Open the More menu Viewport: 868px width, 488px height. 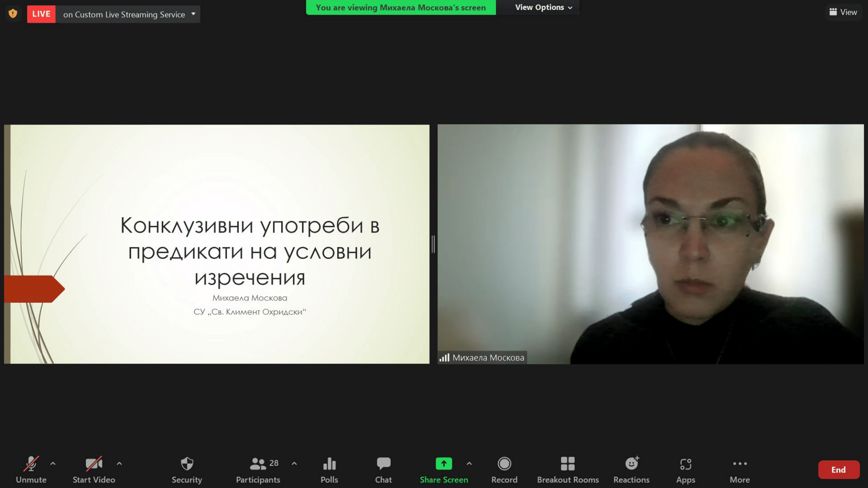(740, 464)
